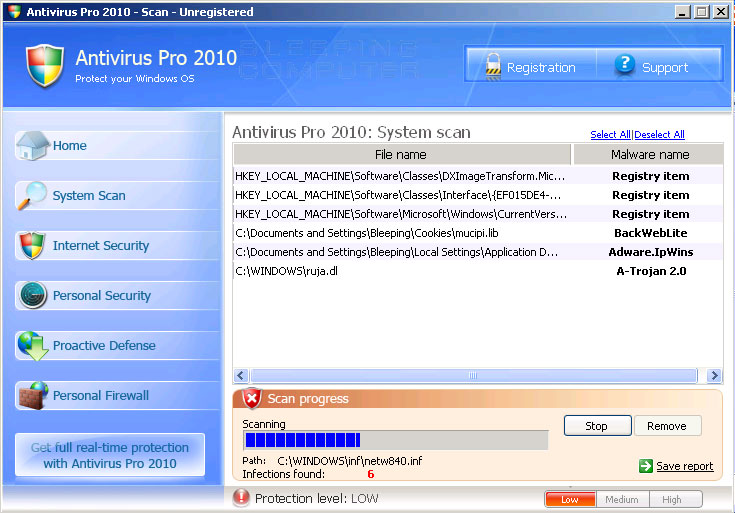The height and width of the screenshot is (513, 735).
Task: Click the File name column header
Action: coord(401,154)
